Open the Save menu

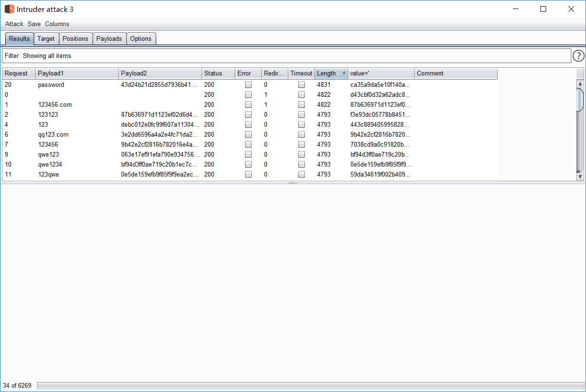click(34, 24)
